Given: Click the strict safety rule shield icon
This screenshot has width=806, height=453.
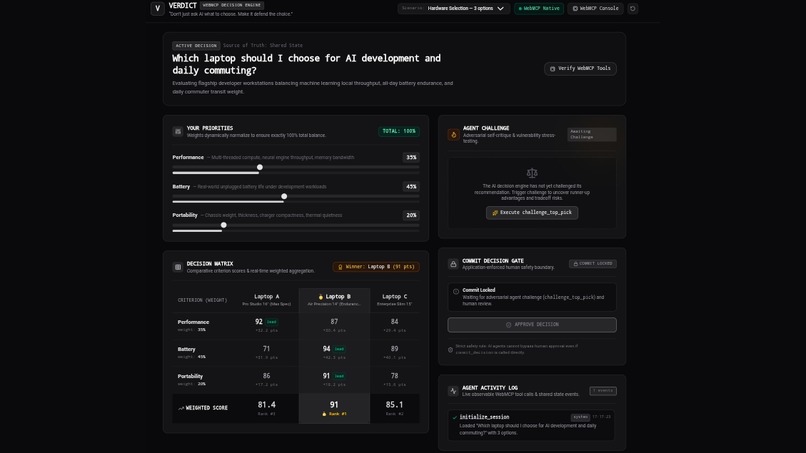Looking at the screenshot, I should [x=450, y=350].
